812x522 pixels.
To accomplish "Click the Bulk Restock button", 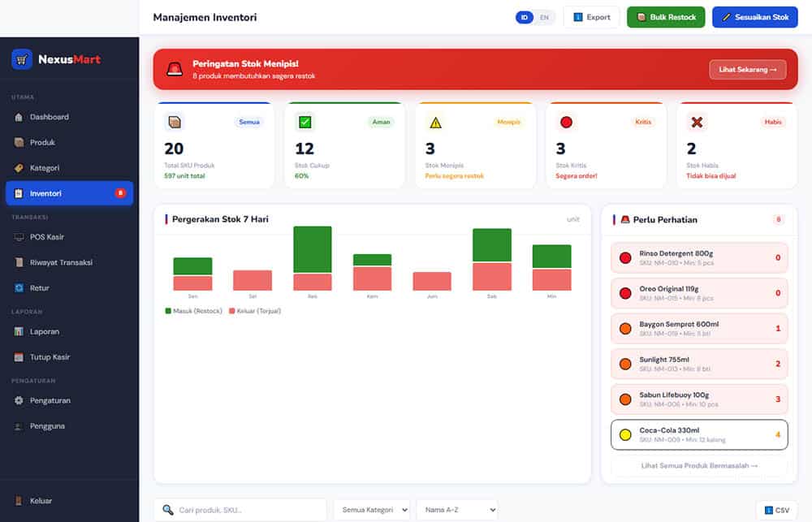I will [666, 17].
